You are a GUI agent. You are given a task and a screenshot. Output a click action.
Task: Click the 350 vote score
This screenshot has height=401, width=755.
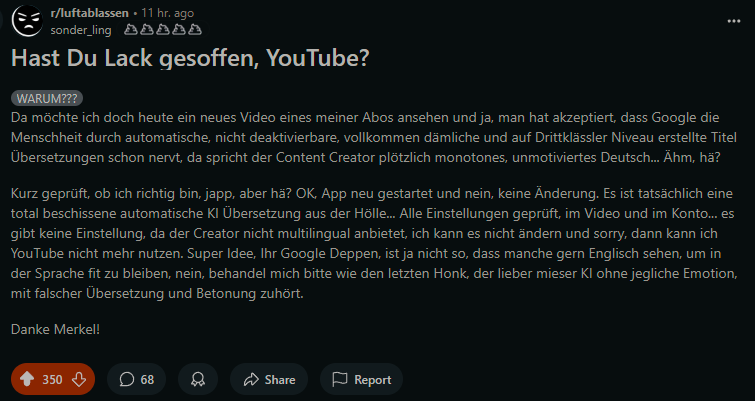point(52,380)
